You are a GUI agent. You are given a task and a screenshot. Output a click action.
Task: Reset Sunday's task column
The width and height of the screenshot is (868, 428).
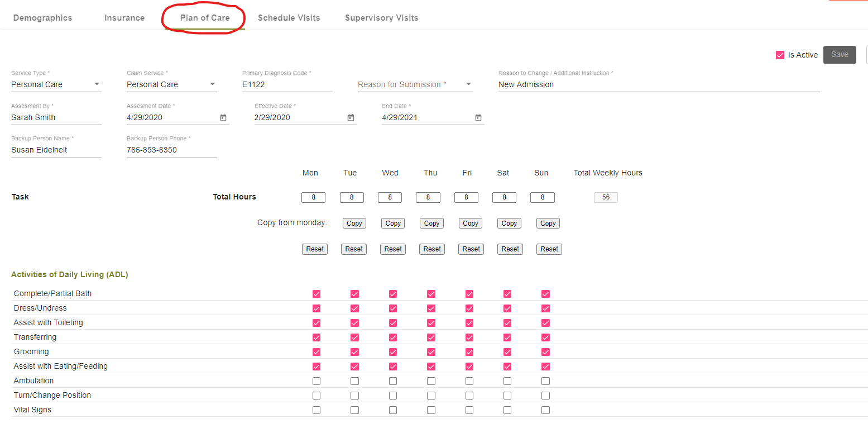click(549, 249)
